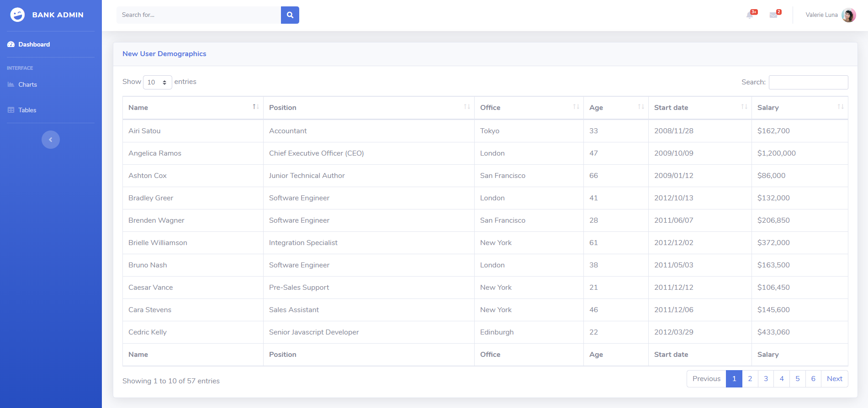This screenshot has width=868, height=408.
Task: Click Valerie Luna's profile avatar
Action: [x=848, y=15]
